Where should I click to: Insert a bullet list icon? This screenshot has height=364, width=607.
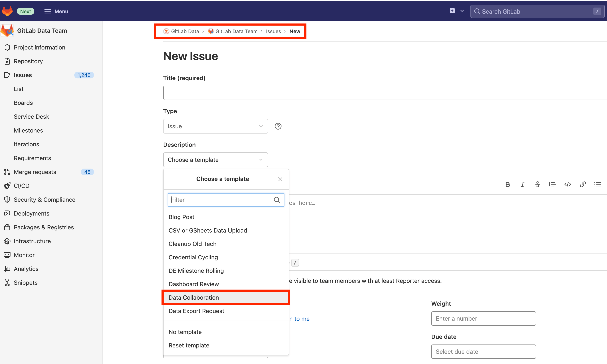[x=598, y=185]
